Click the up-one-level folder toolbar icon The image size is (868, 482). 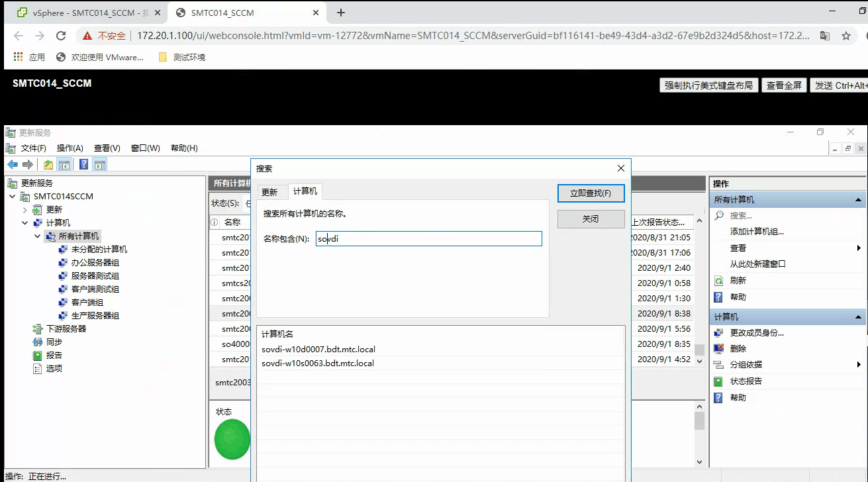pyautogui.click(x=48, y=165)
